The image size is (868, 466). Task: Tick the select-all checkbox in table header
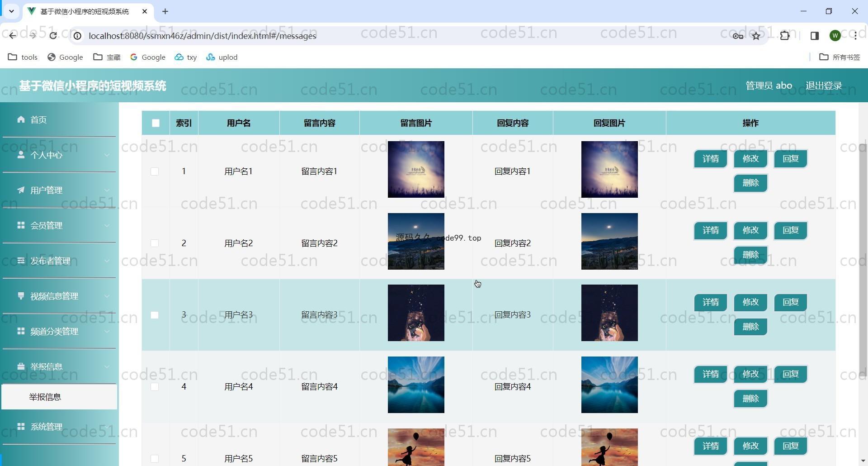(x=156, y=123)
